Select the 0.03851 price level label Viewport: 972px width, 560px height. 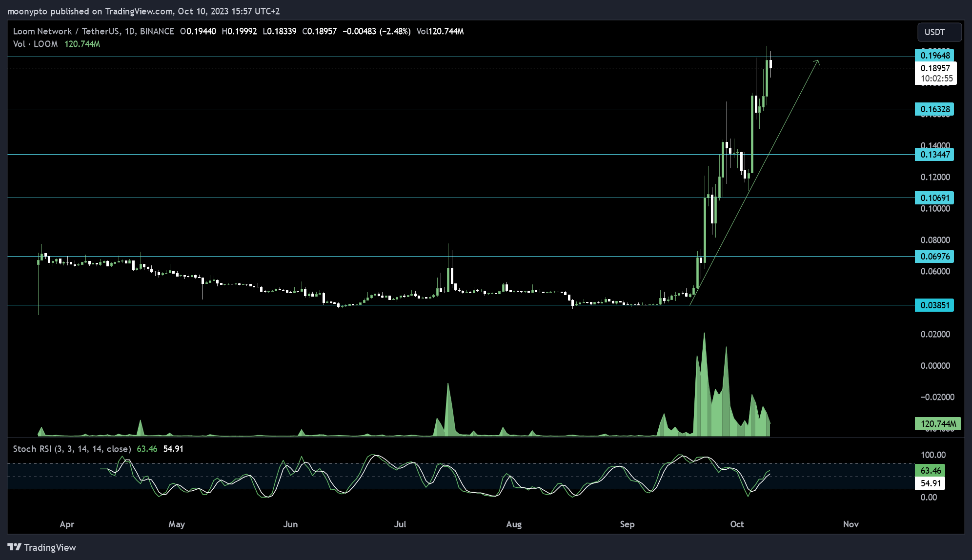(x=934, y=305)
